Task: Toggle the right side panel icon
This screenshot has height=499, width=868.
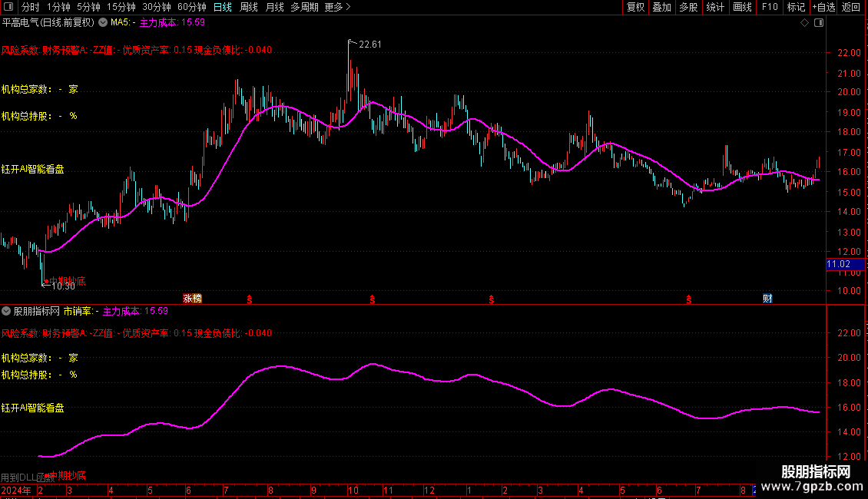Action: click(x=819, y=23)
